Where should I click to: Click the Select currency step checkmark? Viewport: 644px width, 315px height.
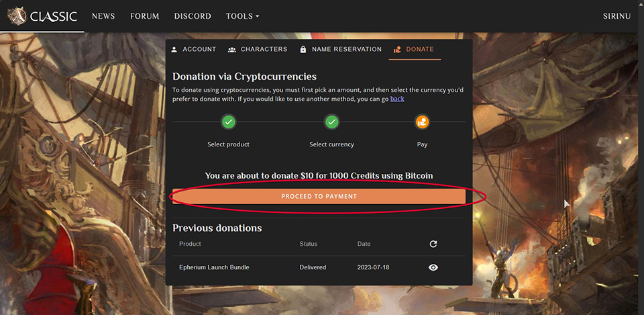[x=331, y=122]
